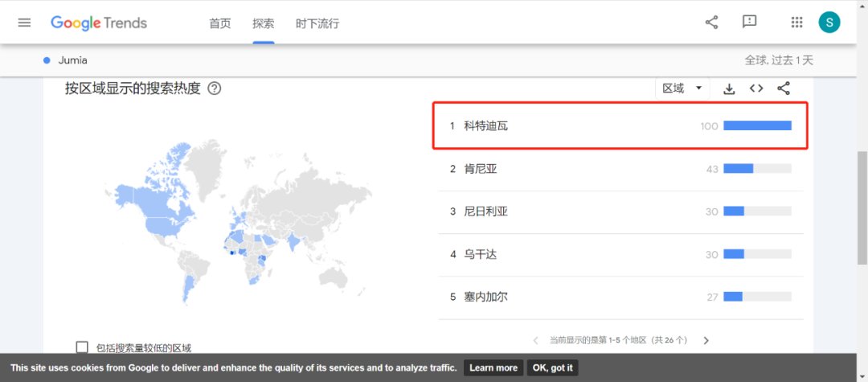Click the Jumia search term label
The image size is (868, 382).
pos(72,60)
